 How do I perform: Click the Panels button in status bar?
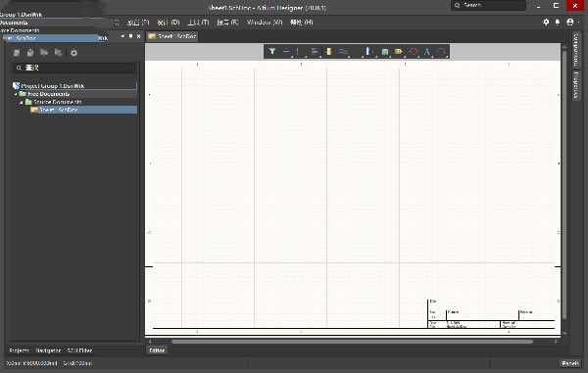pos(570,363)
